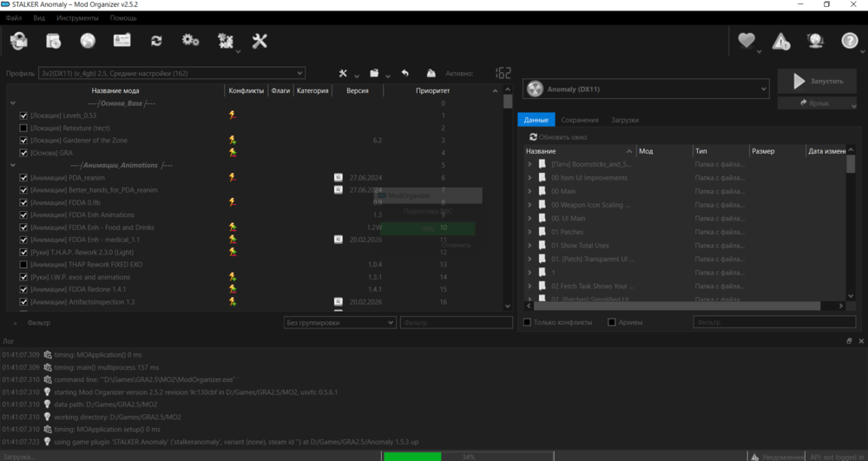The image size is (868, 461).
Task: Sort by the Конфликты column header
Action: coord(247,91)
